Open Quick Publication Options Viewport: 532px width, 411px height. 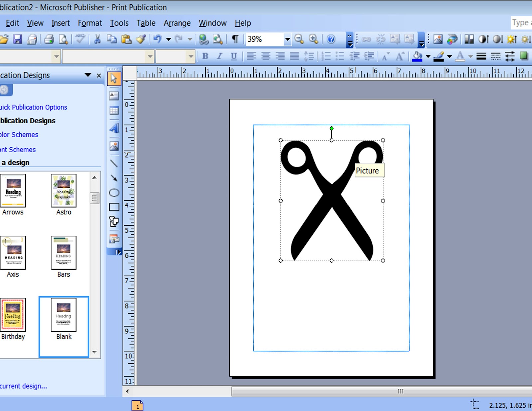pyautogui.click(x=33, y=107)
